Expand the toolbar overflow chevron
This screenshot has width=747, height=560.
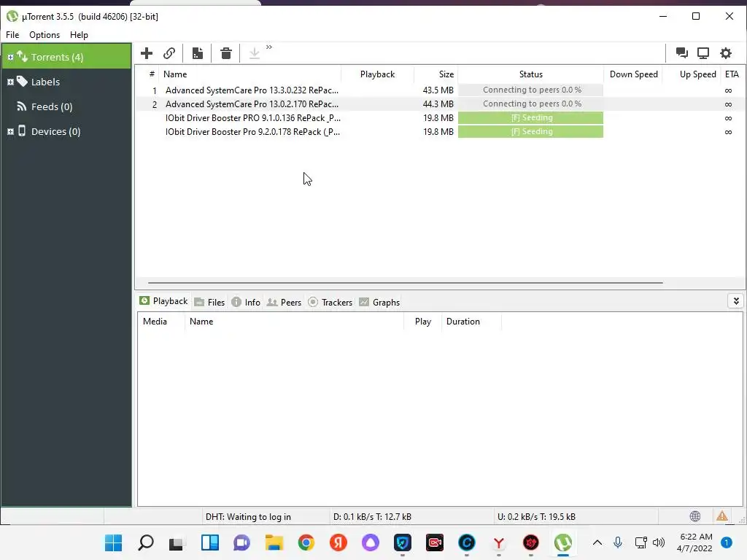tap(269, 47)
